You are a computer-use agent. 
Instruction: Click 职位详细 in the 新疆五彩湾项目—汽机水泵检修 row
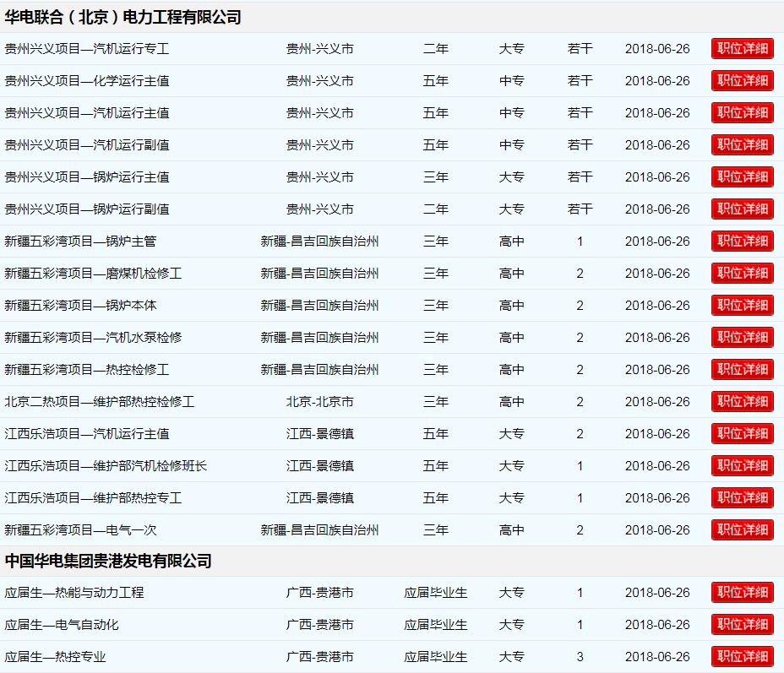pyautogui.click(x=743, y=337)
